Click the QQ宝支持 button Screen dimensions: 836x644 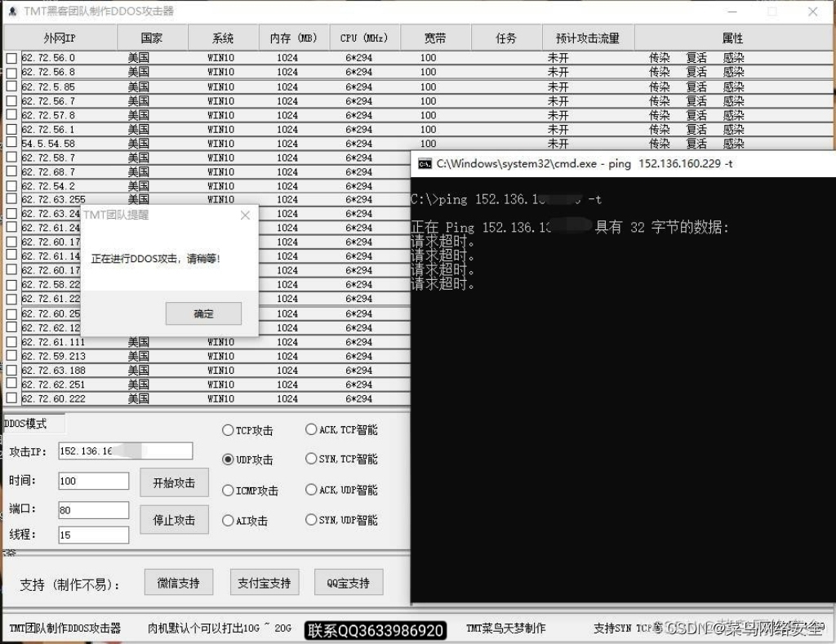[x=349, y=581]
